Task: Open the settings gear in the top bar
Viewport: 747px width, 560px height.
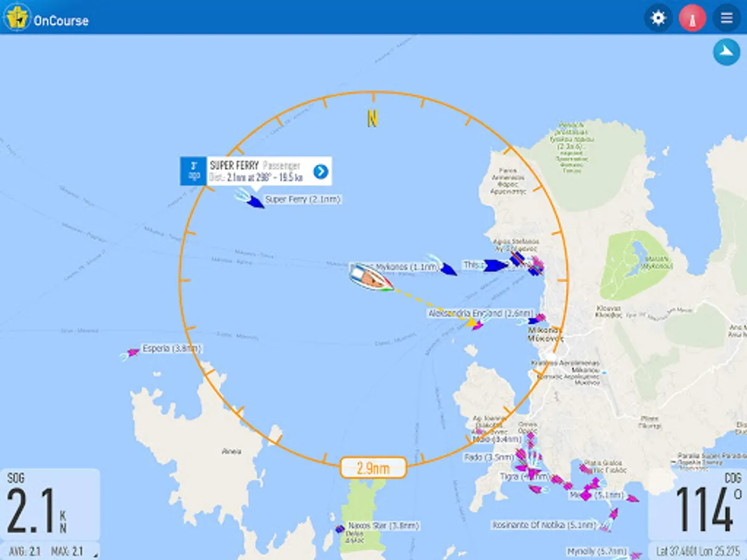Action: [658, 17]
